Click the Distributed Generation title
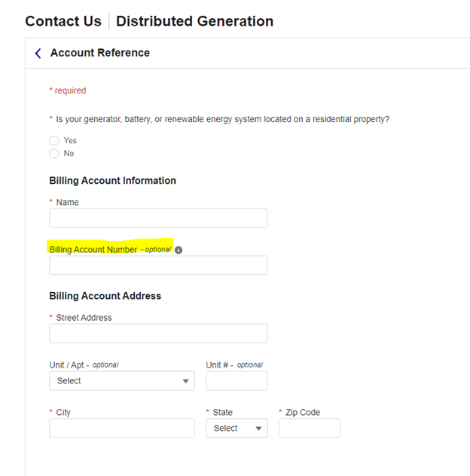The height and width of the screenshot is (476, 470). 194,21
